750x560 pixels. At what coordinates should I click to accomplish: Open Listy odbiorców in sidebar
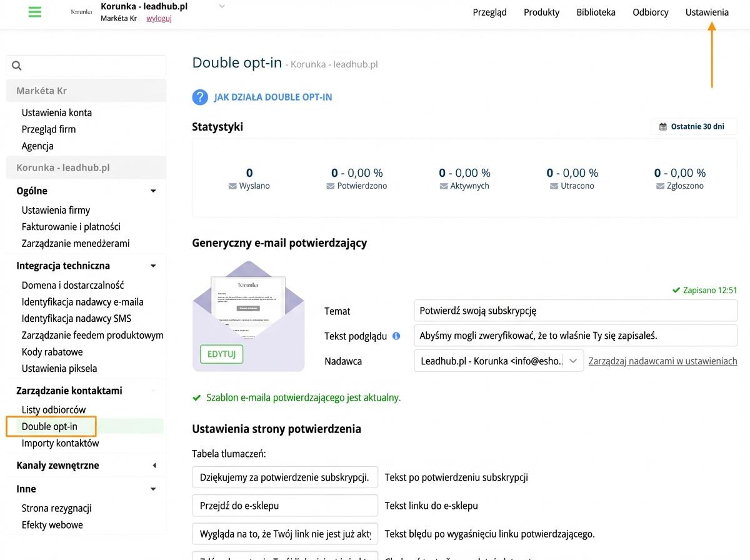coord(54,410)
